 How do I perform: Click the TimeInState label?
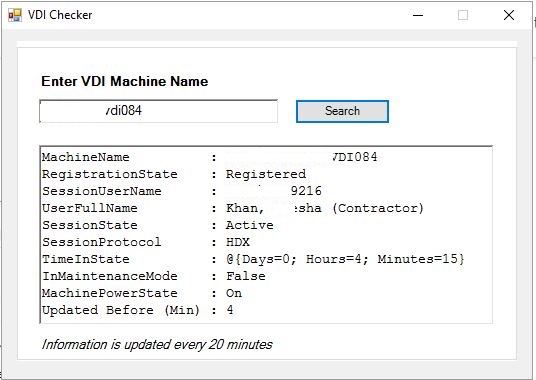click(85, 259)
